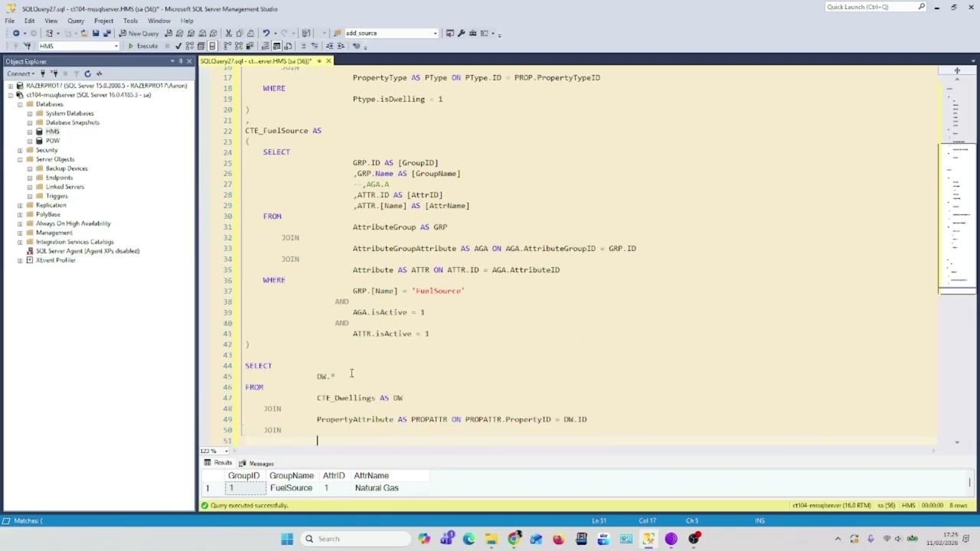The width and height of the screenshot is (980, 551).
Task: Click the Comment out selected lines icon
Action: tap(303, 46)
